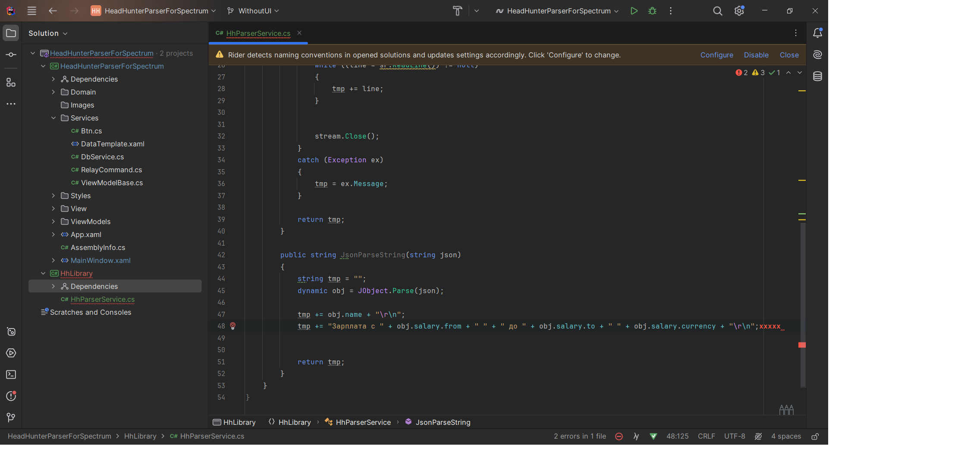Open the Git branch tool window

pos(11,417)
